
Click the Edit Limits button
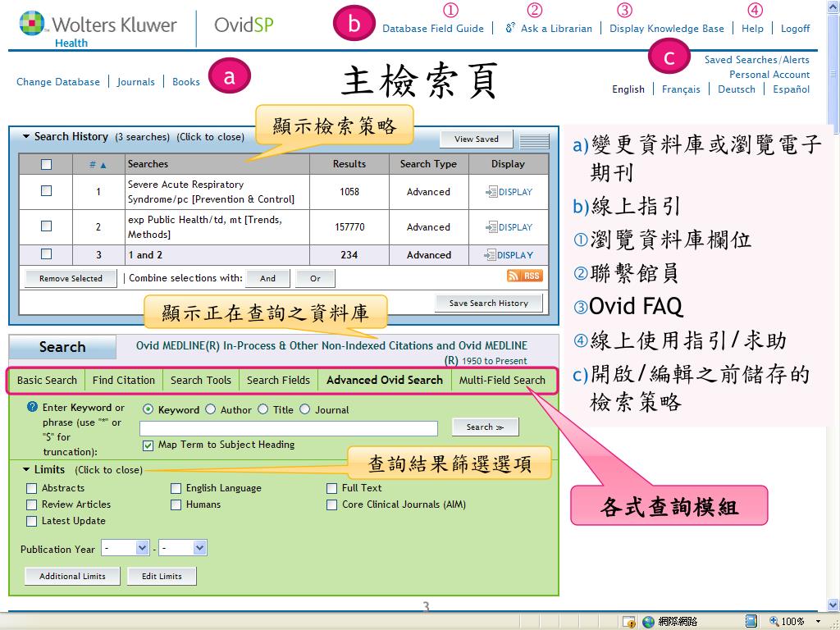162,577
